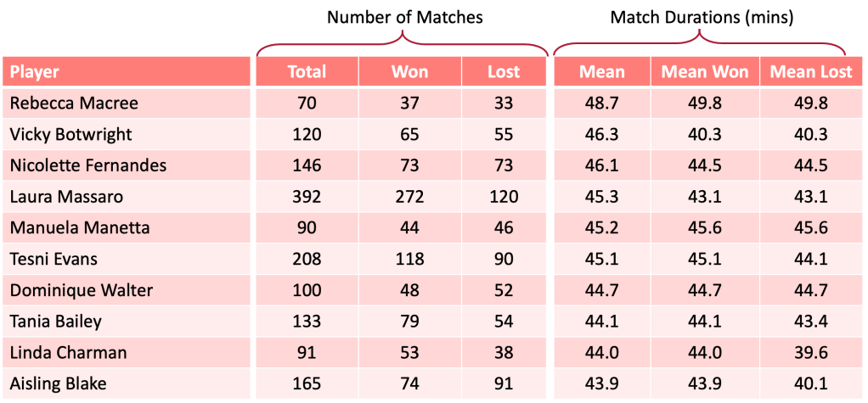Image resolution: width=868 pixels, height=403 pixels.
Task: Select Laura Massaro's 272 matches won
Action: tap(409, 197)
